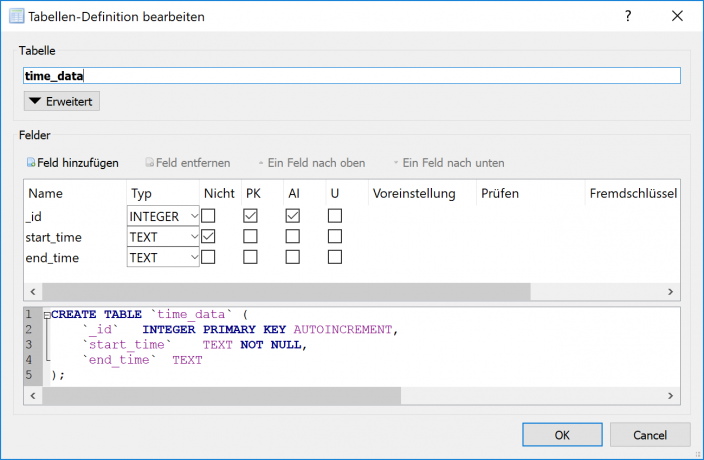The height and width of the screenshot is (460, 704).
Task: Click the 'Name' column header
Action: tap(45, 193)
